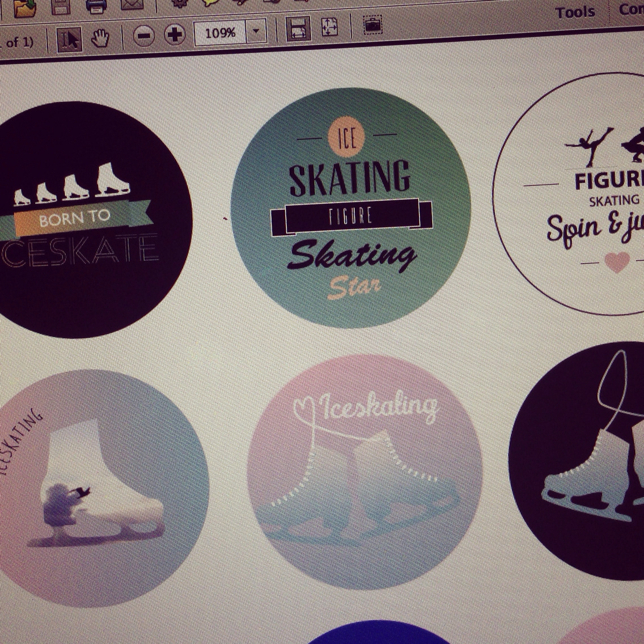Open a file with the folder icon
644x644 pixels.
pyautogui.click(x=24, y=7)
